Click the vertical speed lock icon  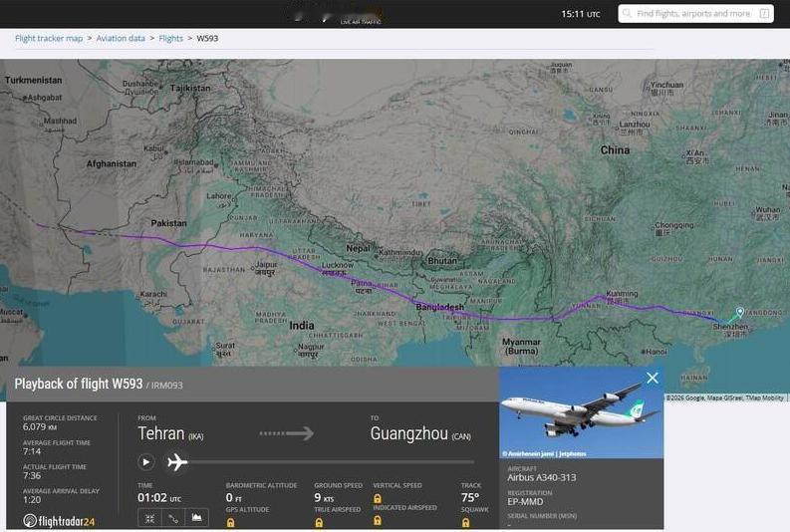[x=378, y=499]
